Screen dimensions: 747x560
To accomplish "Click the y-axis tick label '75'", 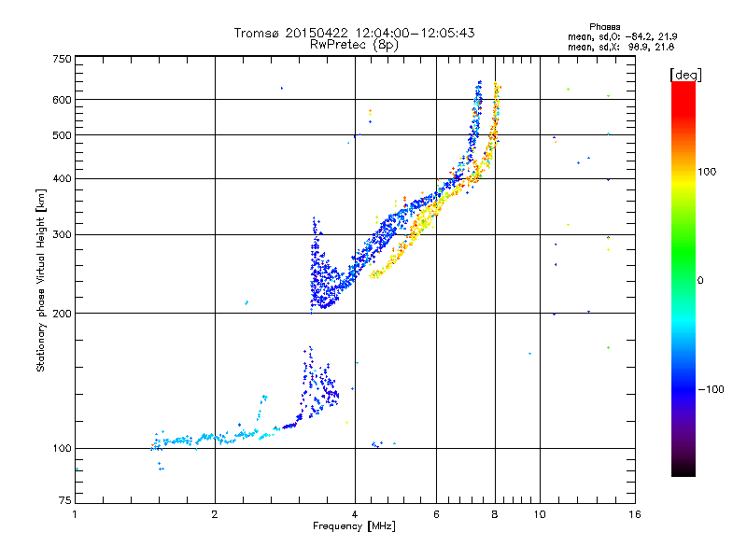I will [x=65, y=500].
